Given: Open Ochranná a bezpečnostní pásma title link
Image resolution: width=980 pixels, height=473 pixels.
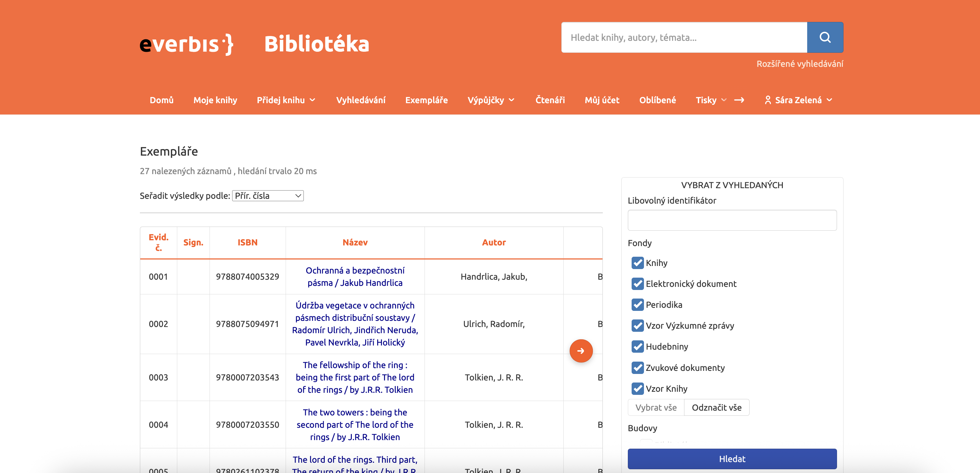Looking at the screenshot, I should coord(355,276).
